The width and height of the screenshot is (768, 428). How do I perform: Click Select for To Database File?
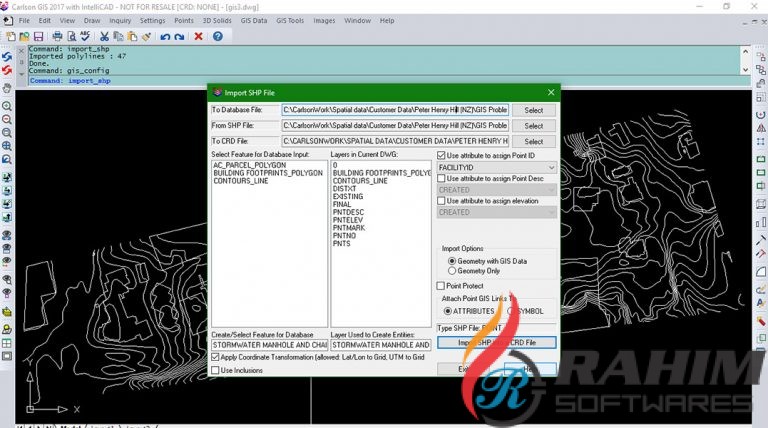click(x=534, y=110)
